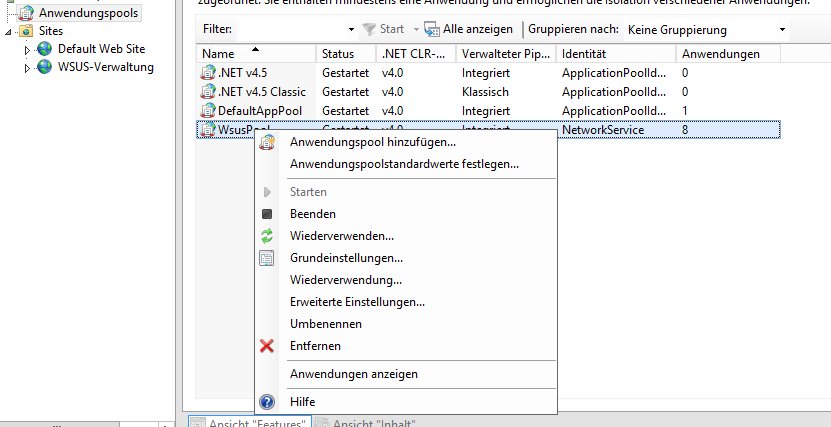Click the Start filter funnel icon
The width and height of the screenshot is (831, 427).
point(369,30)
